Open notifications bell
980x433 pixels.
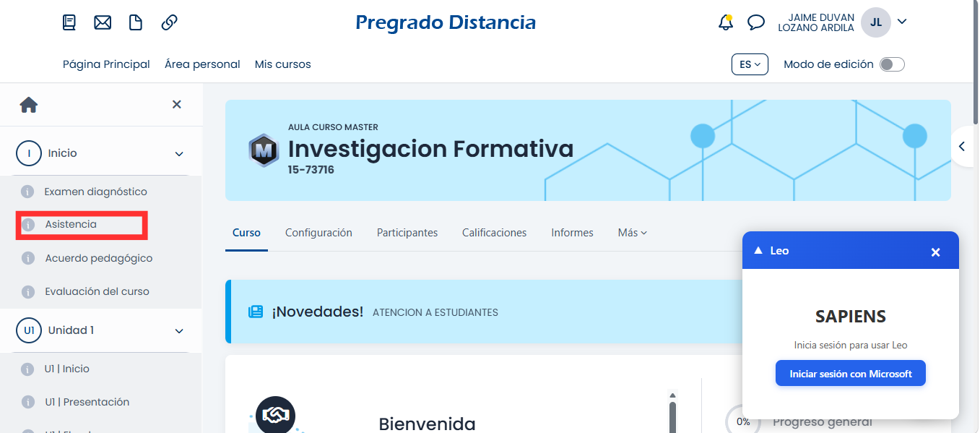[x=726, y=22]
